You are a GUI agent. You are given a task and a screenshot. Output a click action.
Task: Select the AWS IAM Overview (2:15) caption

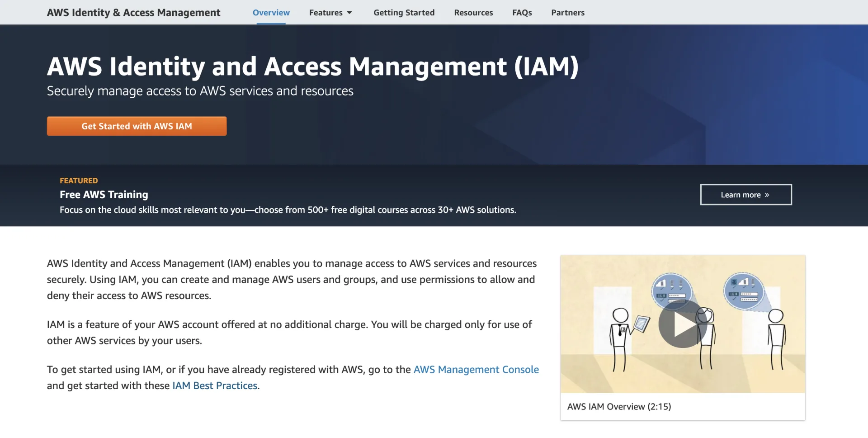point(619,407)
